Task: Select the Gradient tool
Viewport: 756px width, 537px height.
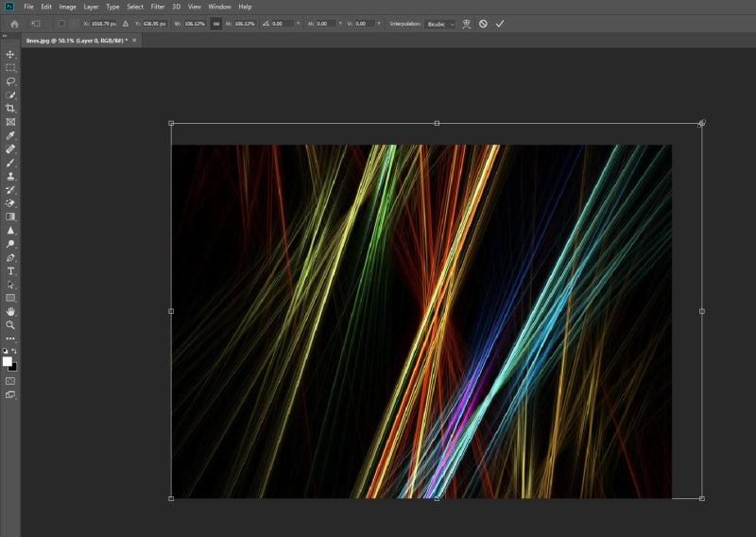Action: (x=10, y=217)
